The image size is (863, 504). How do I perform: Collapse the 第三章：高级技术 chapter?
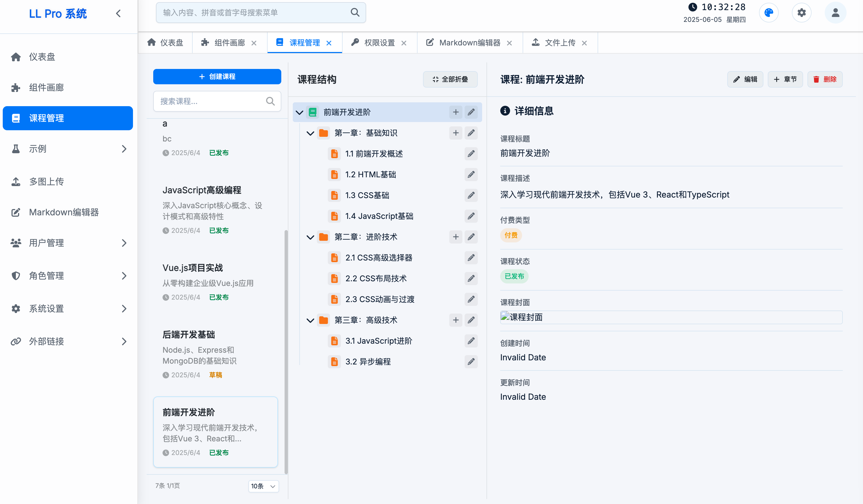pos(310,320)
